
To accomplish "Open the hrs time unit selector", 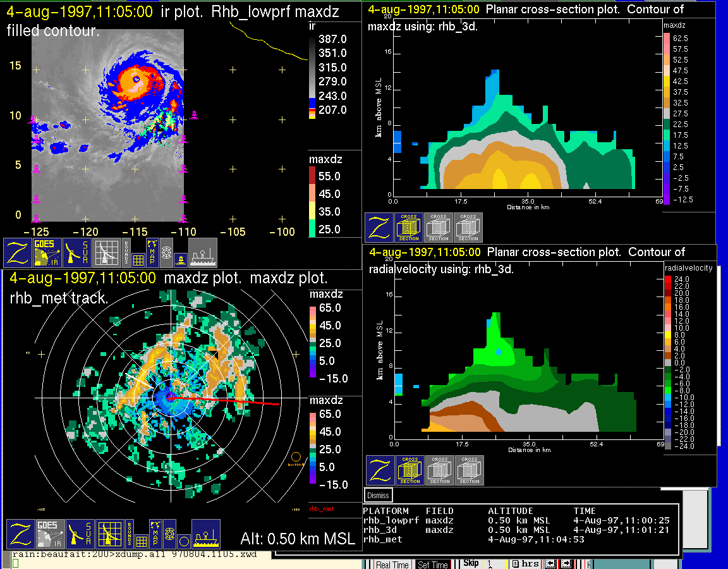I will click(x=526, y=563).
